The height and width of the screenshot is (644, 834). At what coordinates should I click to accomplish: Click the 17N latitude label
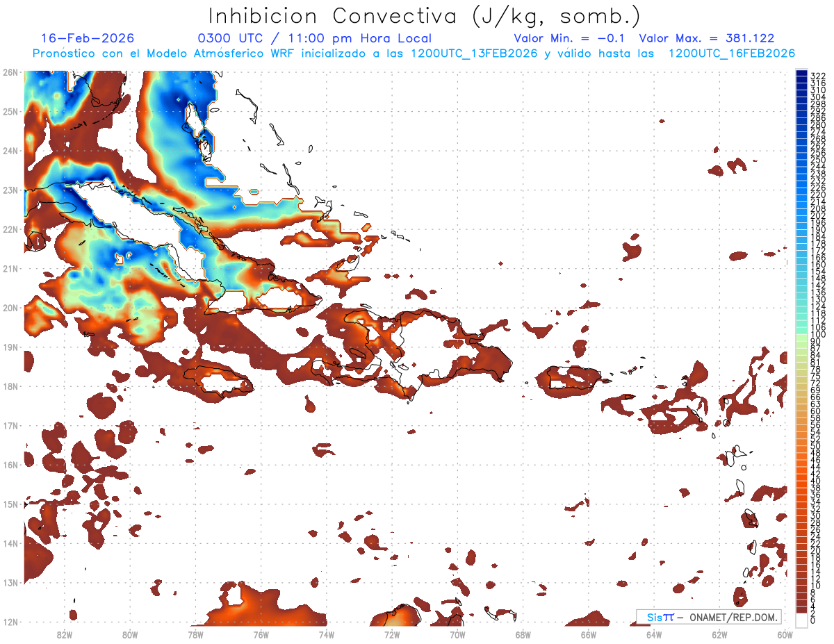(x=10, y=426)
